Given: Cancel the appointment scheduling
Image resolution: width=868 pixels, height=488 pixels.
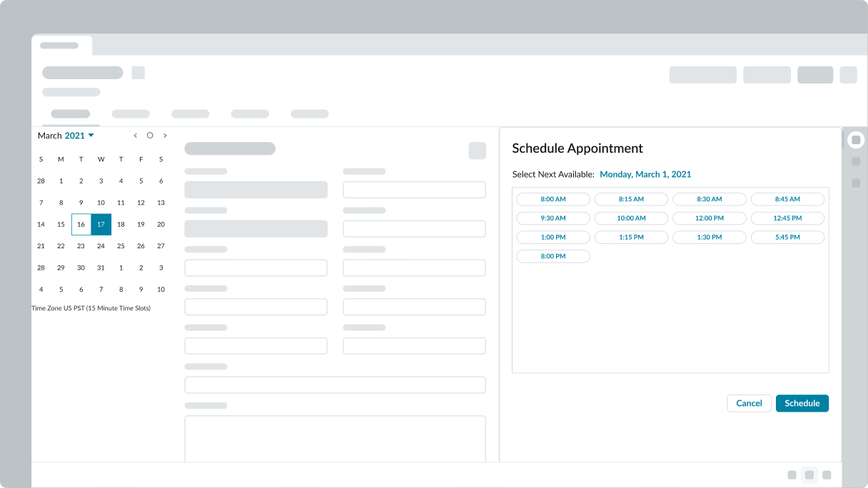Looking at the screenshot, I should click(749, 403).
